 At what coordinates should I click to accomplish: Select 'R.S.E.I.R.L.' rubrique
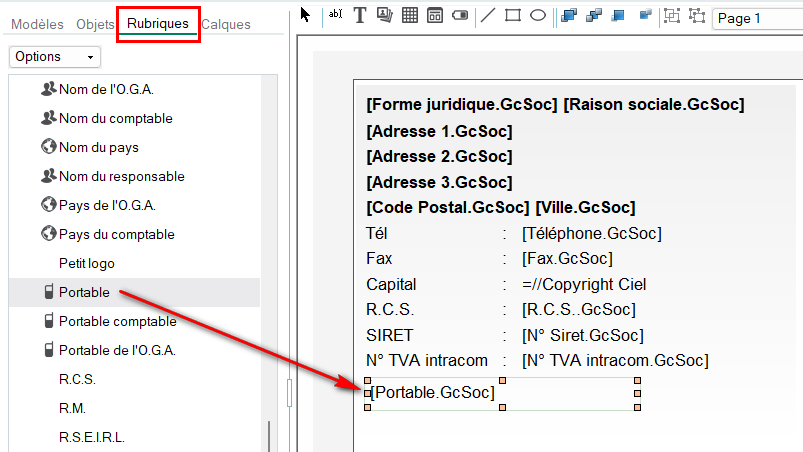point(92,438)
